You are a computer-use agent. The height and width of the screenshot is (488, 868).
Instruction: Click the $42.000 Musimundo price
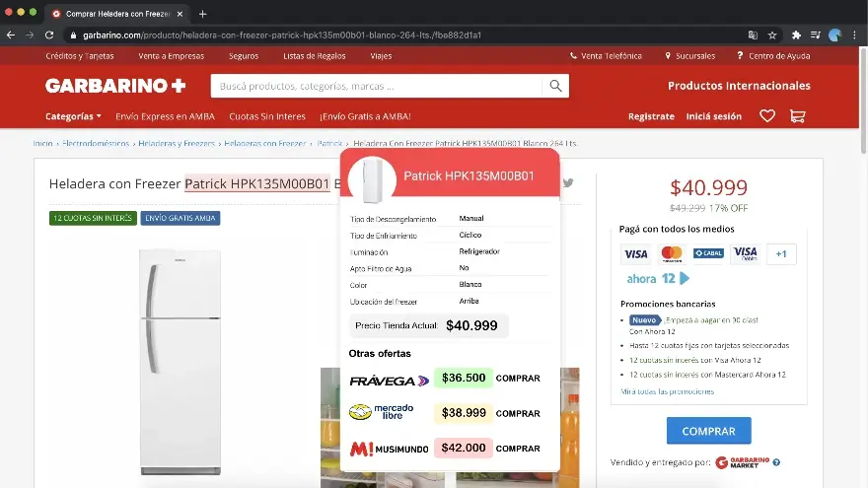(x=464, y=449)
